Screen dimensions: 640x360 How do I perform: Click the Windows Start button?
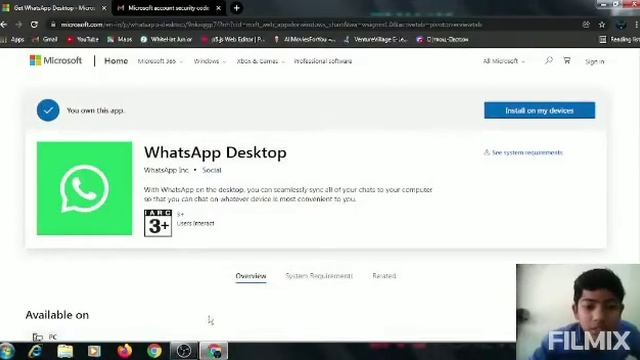(7, 351)
